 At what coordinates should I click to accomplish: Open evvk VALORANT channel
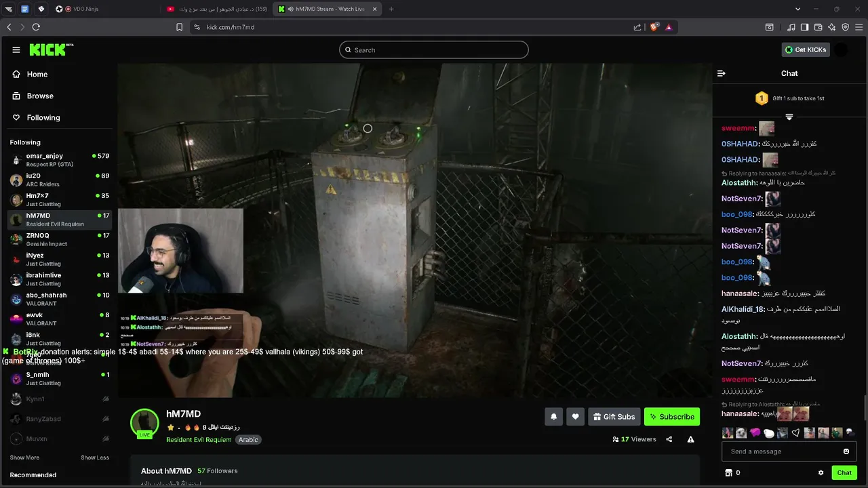(x=60, y=319)
